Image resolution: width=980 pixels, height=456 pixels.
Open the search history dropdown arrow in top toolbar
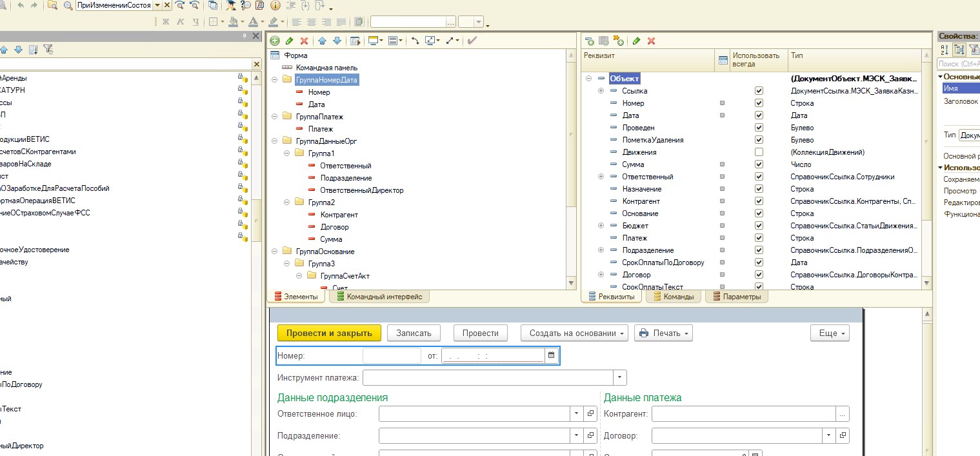tap(157, 5)
